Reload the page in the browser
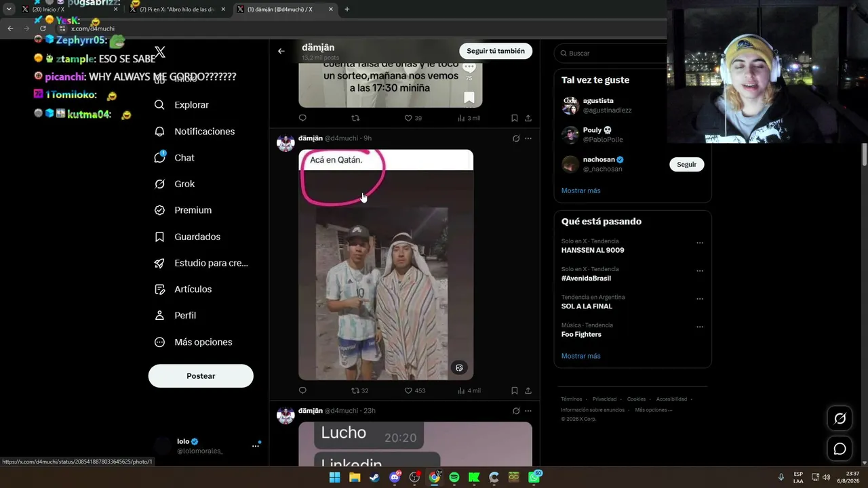868x488 pixels. click(x=43, y=28)
